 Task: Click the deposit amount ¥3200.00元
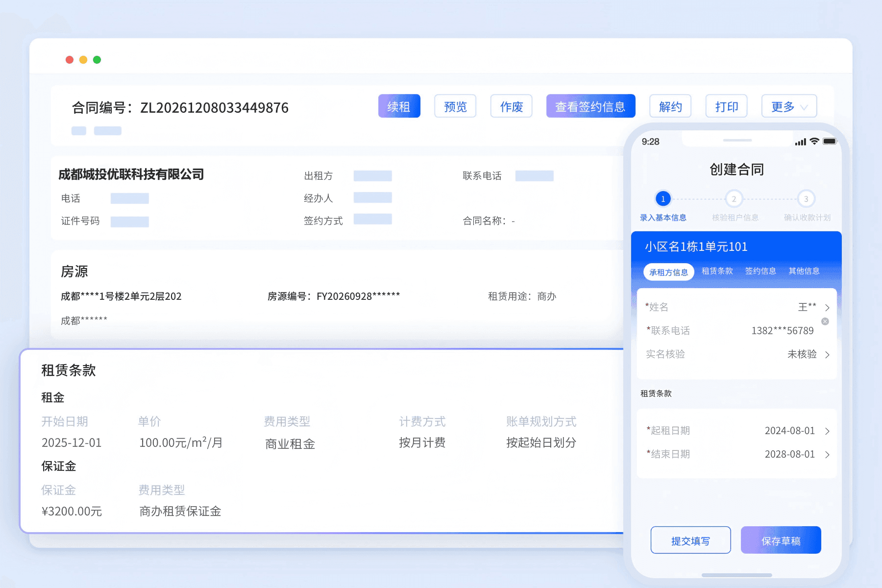tap(72, 512)
